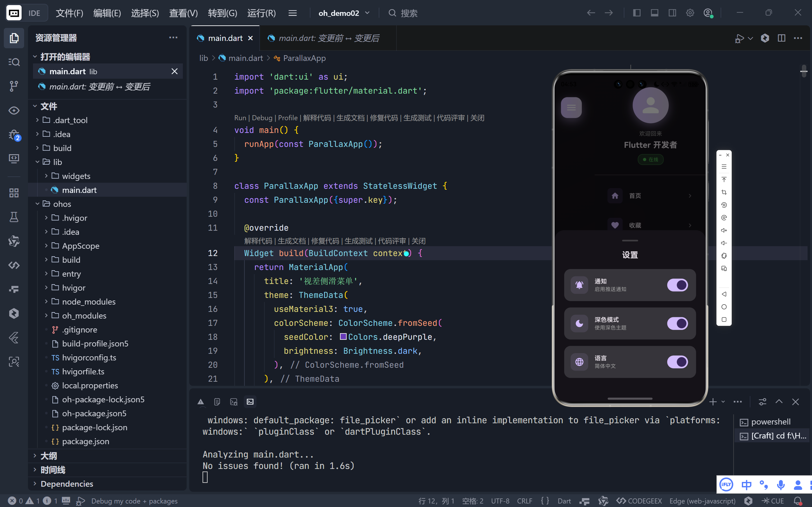Expand the 大纲 outline section

tap(49, 456)
